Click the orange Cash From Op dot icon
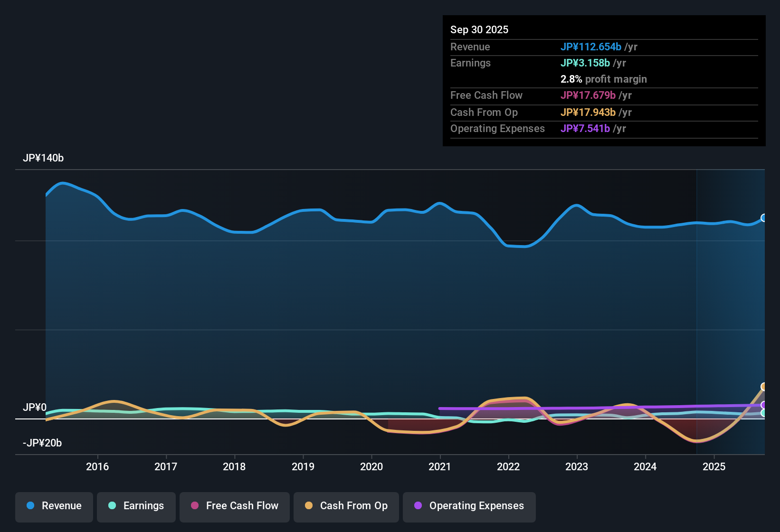The height and width of the screenshot is (532, 780). tap(308, 506)
